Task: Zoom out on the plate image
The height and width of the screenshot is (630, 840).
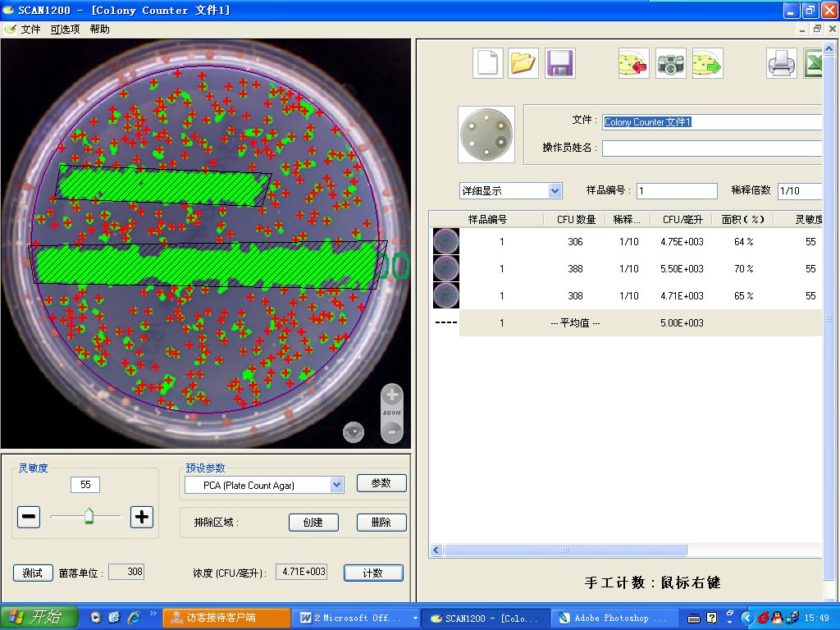Action: click(x=392, y=431)
